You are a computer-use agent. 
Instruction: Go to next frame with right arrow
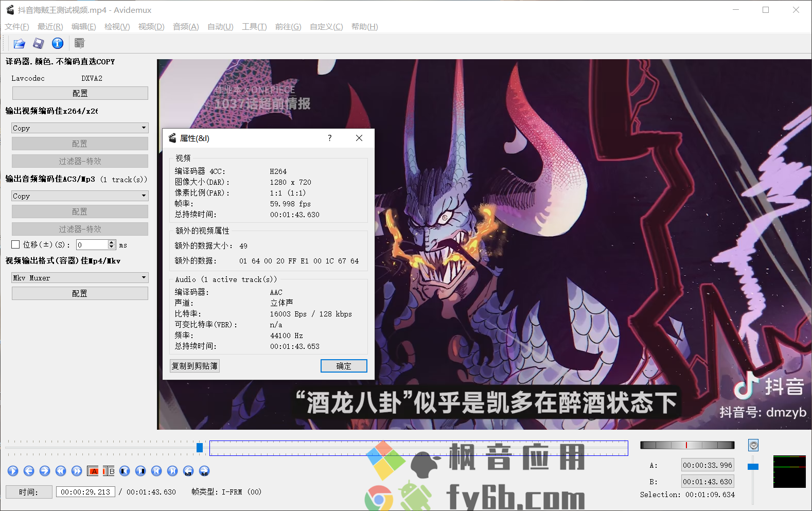pos(45,471)
